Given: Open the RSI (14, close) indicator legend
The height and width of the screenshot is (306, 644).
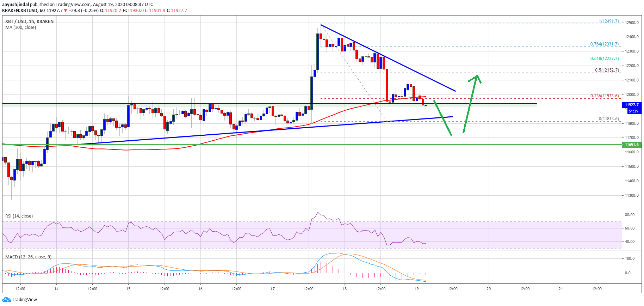Looking at the screenshot, I should point(19,216).
